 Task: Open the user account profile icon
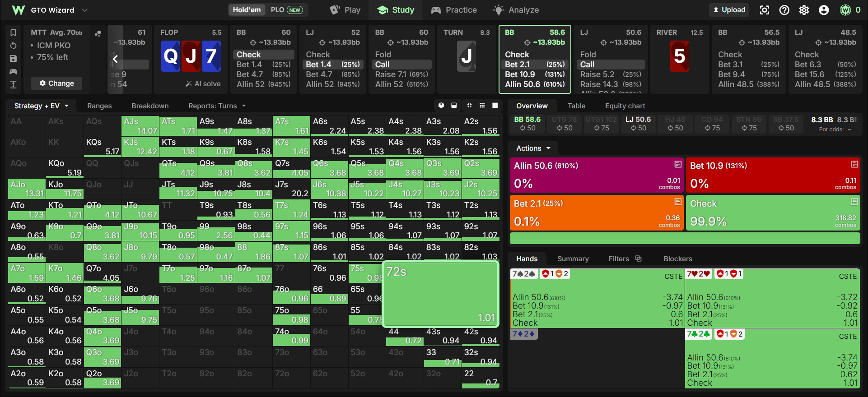824,10
